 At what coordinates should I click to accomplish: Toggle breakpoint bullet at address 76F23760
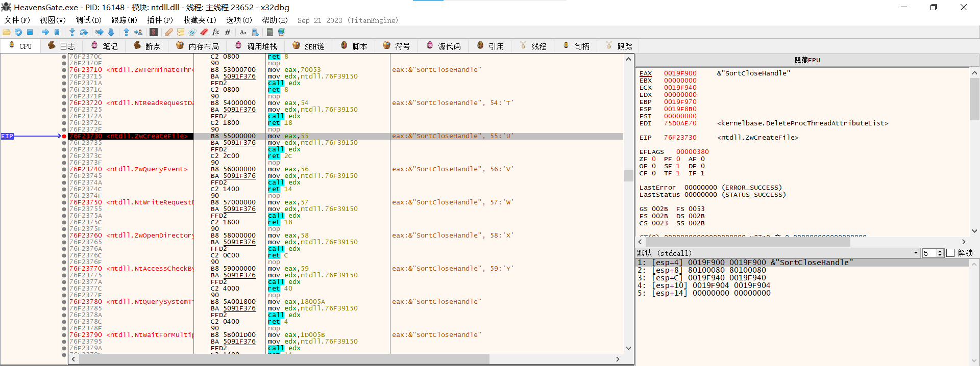(x=64, y=236)
